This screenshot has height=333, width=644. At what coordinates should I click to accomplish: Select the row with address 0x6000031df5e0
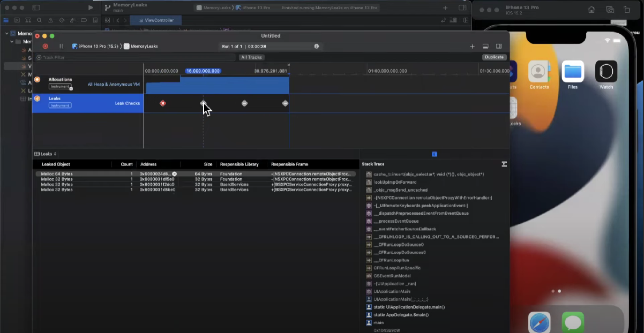click(196, 179)
